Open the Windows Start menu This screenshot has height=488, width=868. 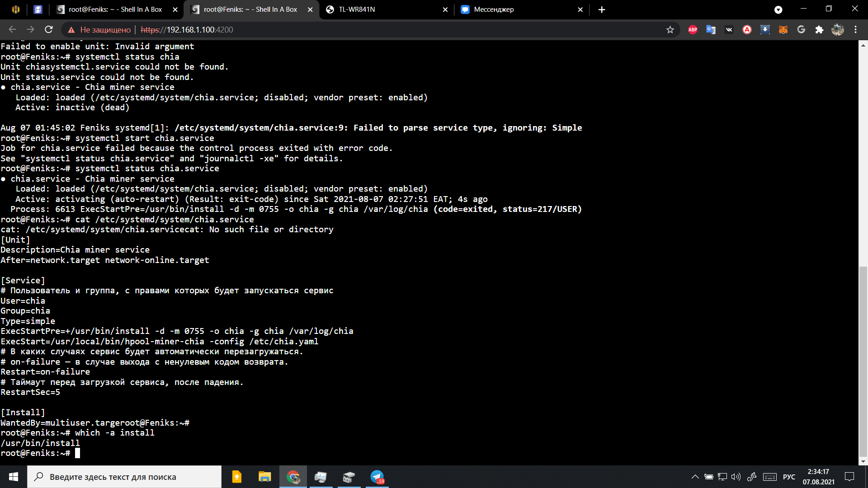[x=14, y=477]
